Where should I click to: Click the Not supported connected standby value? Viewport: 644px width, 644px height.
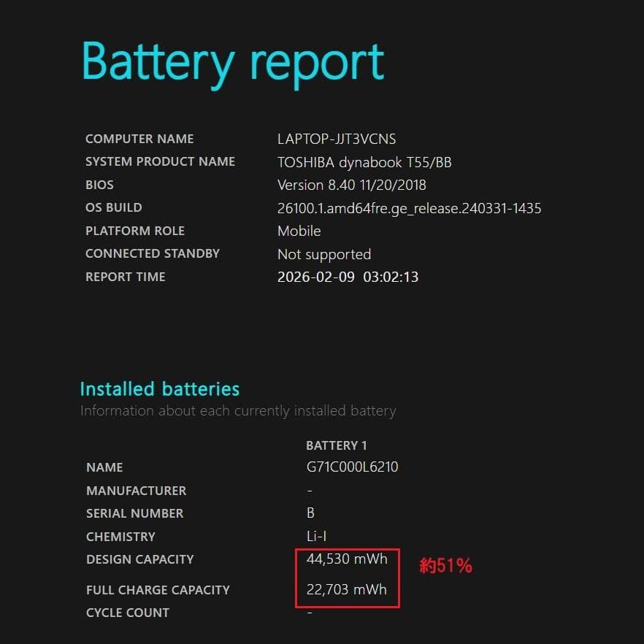click(323, 254)
